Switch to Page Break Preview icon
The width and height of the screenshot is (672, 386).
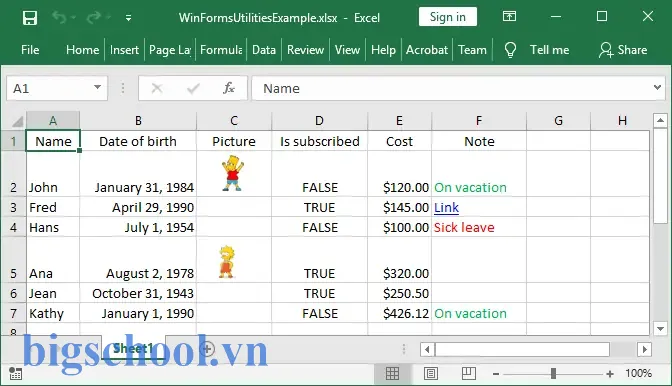point(469,374)
